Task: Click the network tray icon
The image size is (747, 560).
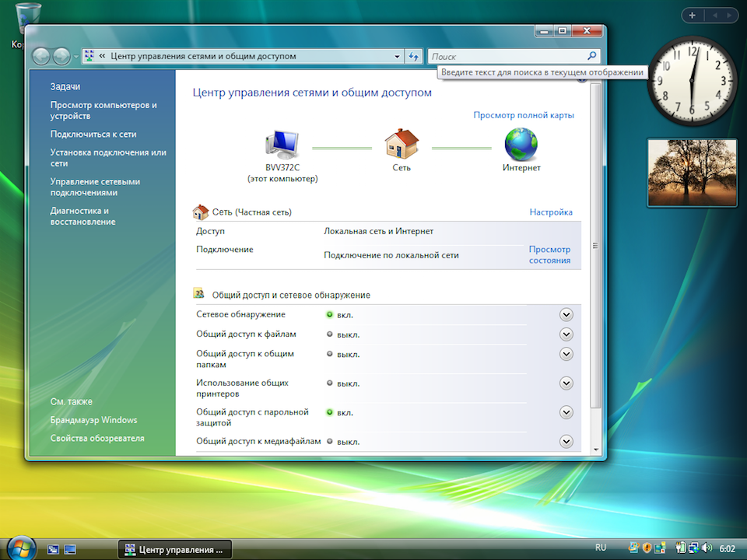Action: (x=693, y=548)
